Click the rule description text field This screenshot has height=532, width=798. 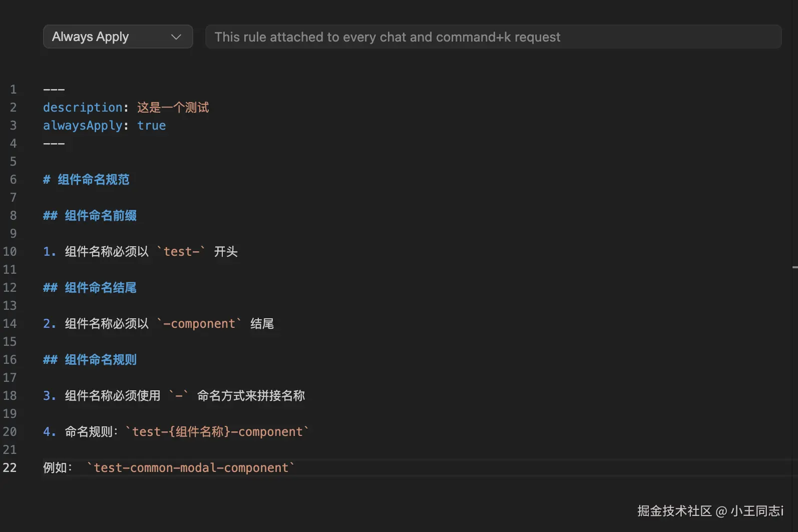click(493, 37)
